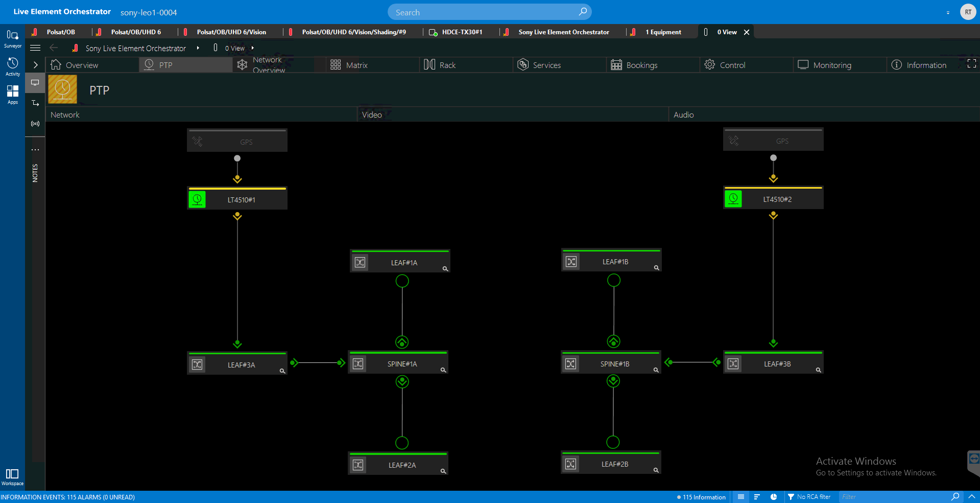
Task: Open the Apps launcher
Action: point(12,95)
